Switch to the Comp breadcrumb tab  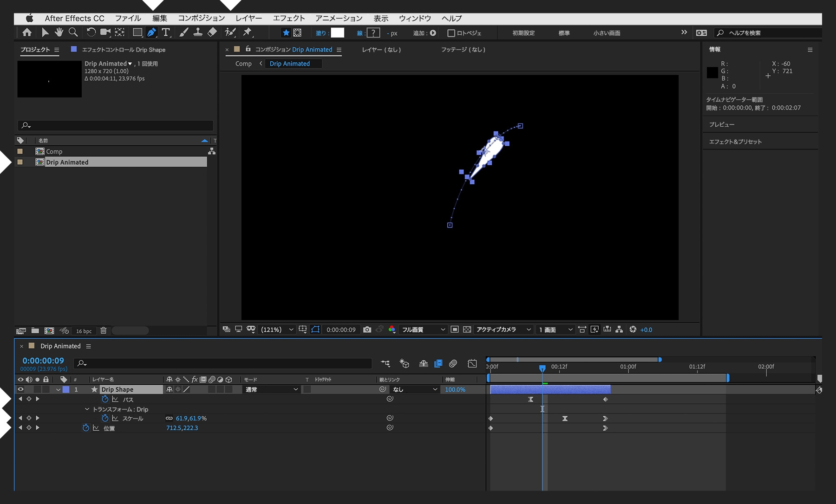tap(243, 64)
